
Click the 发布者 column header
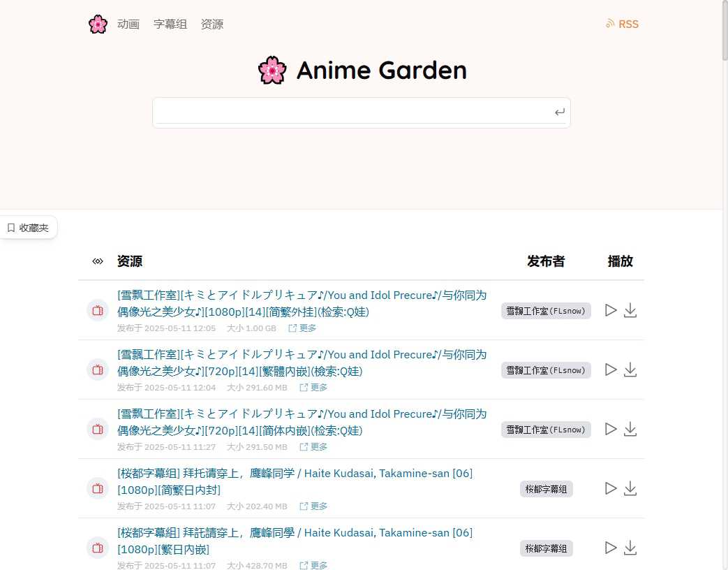546,261
